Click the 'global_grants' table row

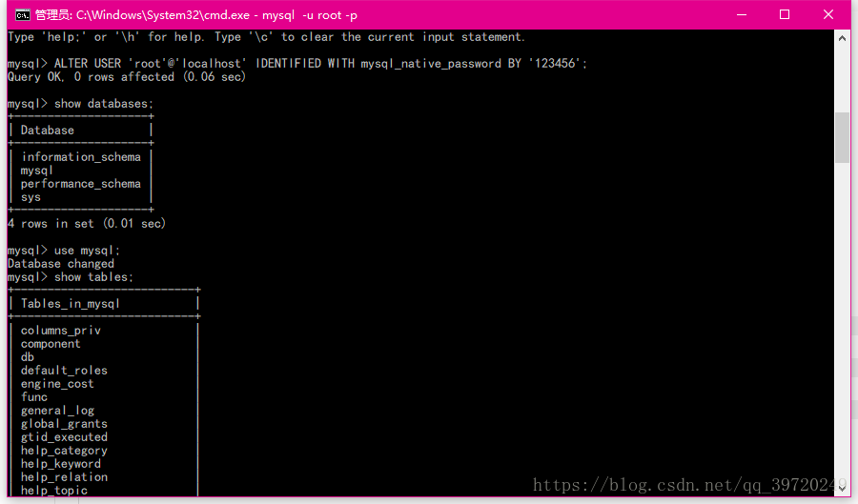64,424
